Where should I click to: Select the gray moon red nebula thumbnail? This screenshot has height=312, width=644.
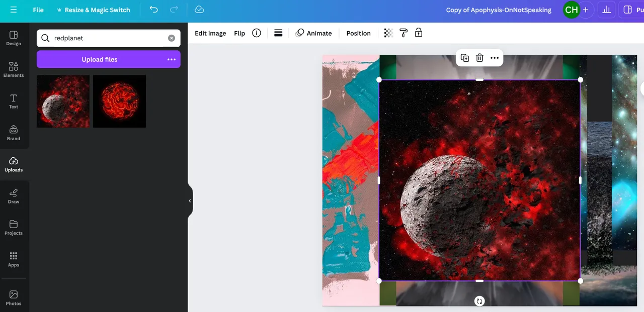pos(63,101)
